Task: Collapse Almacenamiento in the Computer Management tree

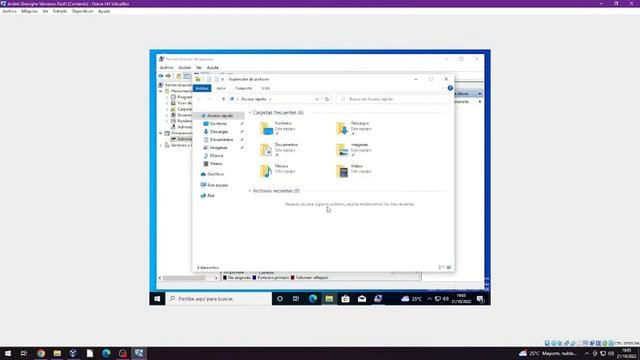Action: coord(161,133)
